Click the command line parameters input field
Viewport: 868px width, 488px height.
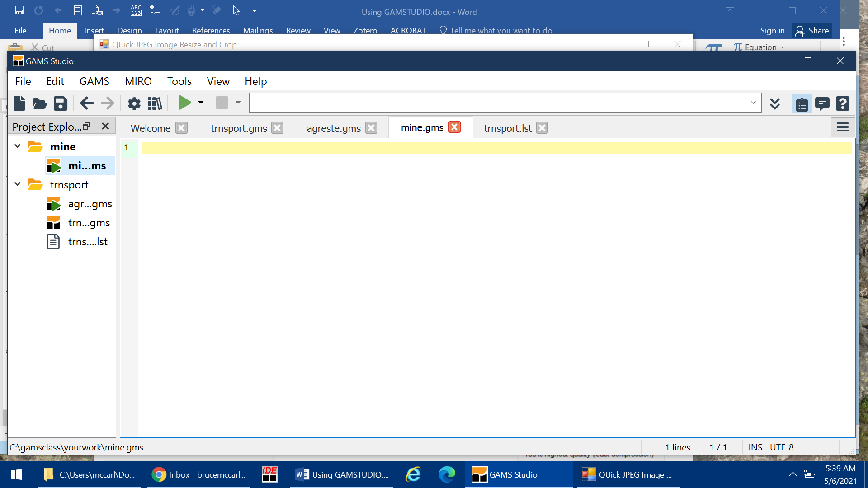pos(497,103)
